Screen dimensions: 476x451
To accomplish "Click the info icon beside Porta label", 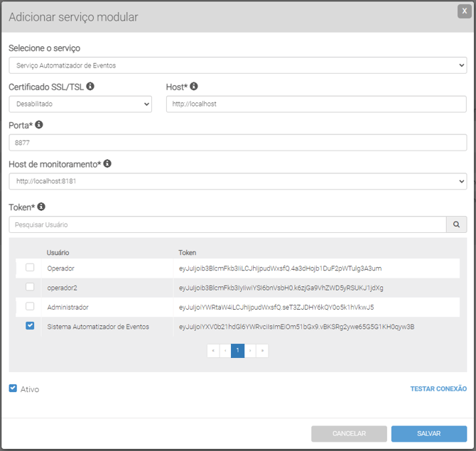I will click(x=39, y=125).
